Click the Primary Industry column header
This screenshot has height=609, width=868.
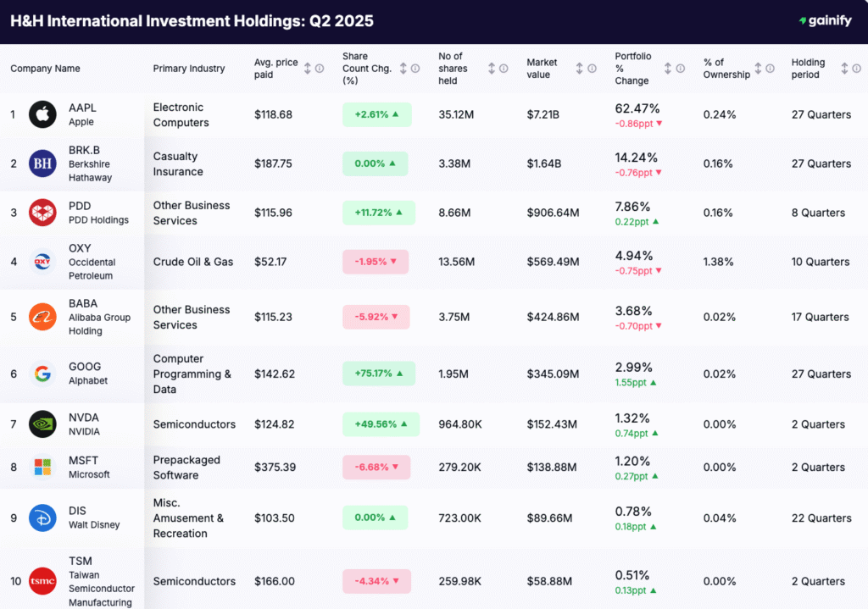coord(189,69)
